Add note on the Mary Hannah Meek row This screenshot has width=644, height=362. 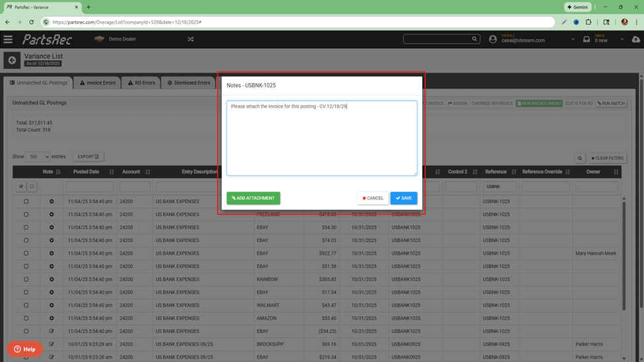tap(52, 253)
